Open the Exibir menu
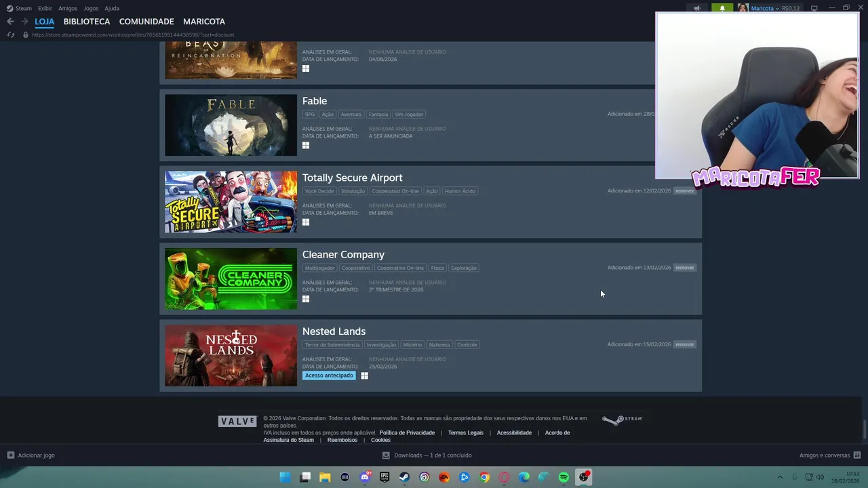This screenshot has width=868, height=488. (45, 8)
